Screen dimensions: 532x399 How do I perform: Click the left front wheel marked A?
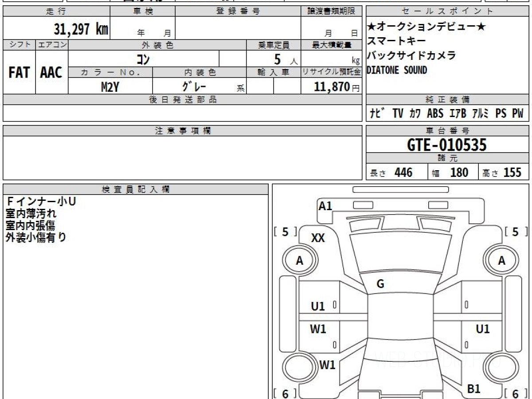300,261
